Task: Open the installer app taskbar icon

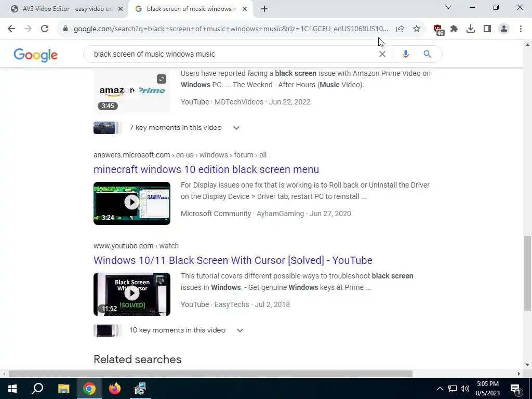Action: (x=140, y=389)
